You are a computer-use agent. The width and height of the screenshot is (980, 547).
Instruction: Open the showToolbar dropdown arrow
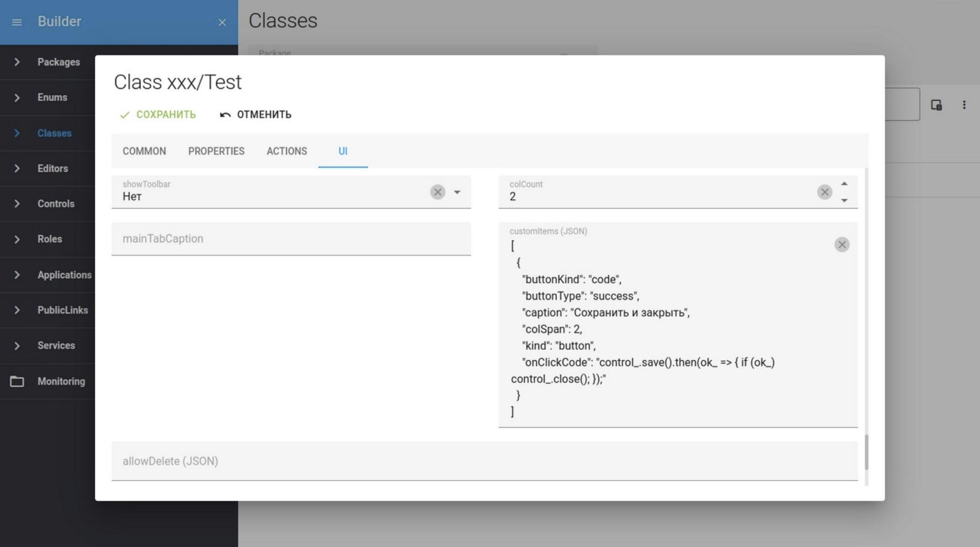click(x=457, y=192)
